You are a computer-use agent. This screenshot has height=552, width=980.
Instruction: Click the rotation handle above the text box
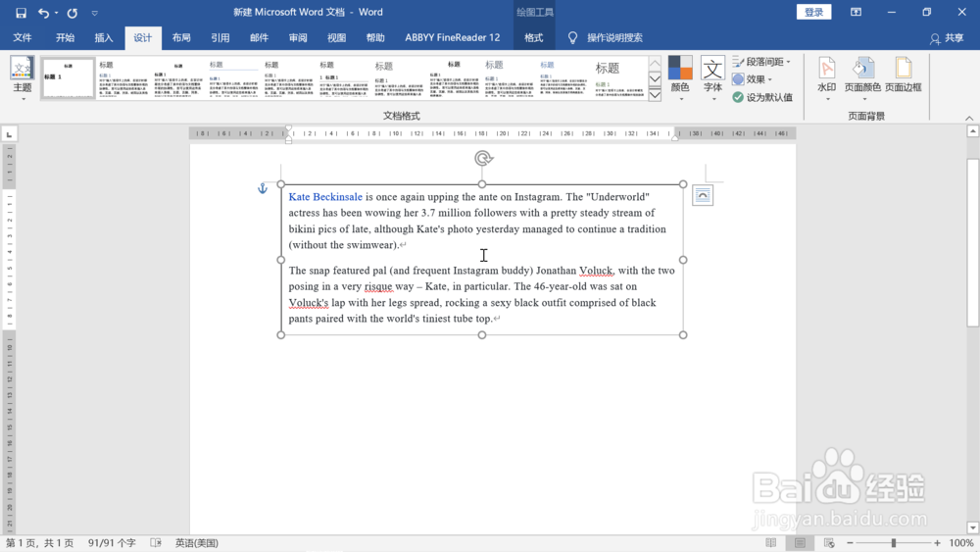coord(483,158)
